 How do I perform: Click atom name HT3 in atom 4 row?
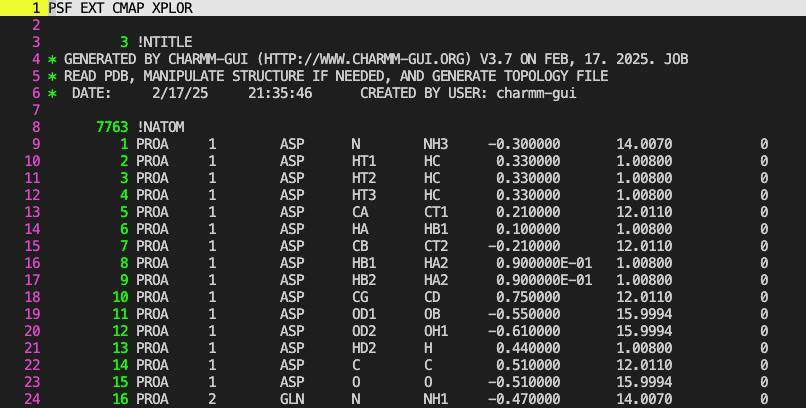pos(364,195)
